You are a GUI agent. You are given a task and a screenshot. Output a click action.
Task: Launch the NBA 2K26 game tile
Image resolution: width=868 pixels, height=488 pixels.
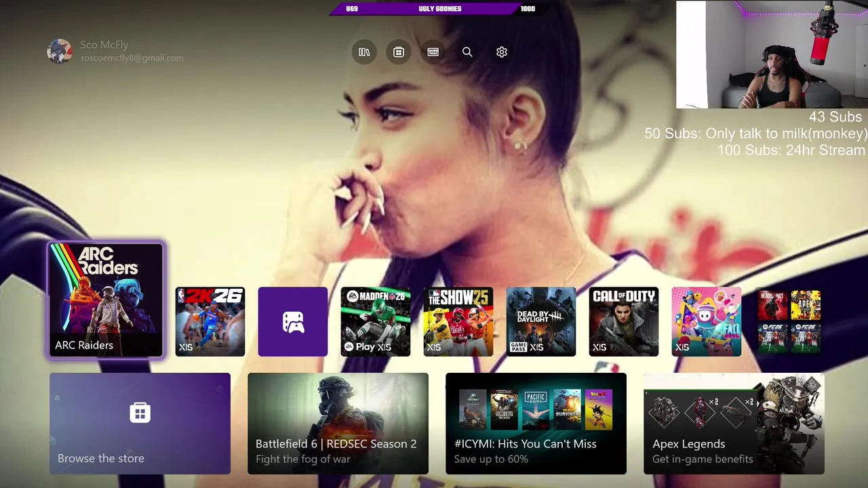click(x=210, y=322)
